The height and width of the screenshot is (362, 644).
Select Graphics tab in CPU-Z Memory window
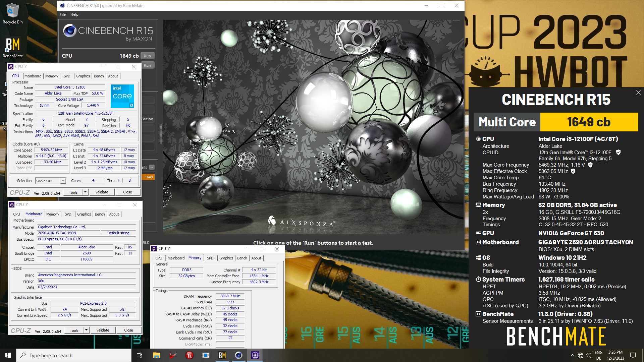pos(226,258)
